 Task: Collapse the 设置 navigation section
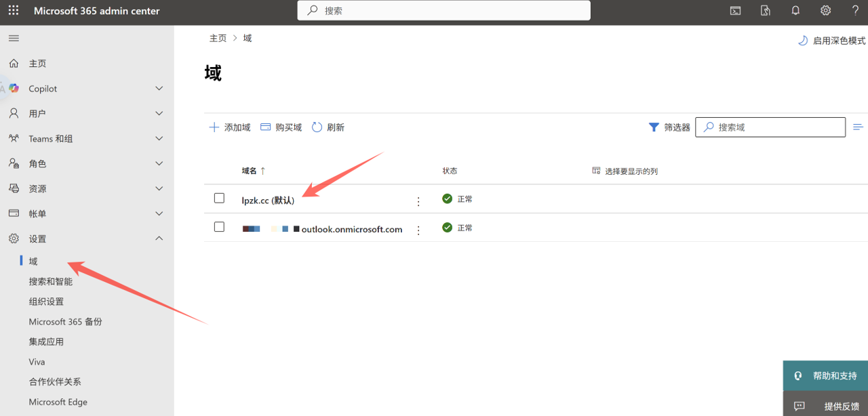(x=159, y=238)
